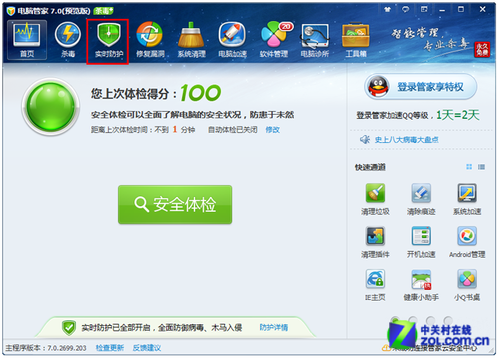Click the score value 100
The image size is (500, 361).
[201, 93]
